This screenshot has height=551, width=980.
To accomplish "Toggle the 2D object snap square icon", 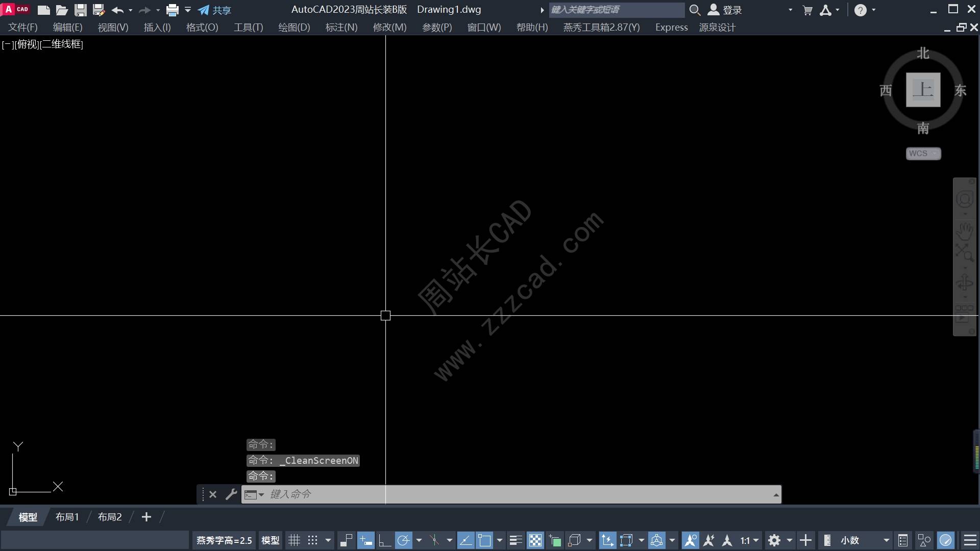I will pyautogui.click(x=484, y=540).
